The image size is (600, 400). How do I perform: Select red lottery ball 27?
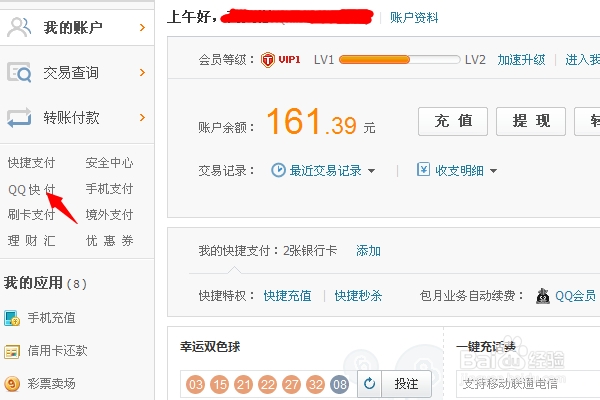[x=292, y=384]
